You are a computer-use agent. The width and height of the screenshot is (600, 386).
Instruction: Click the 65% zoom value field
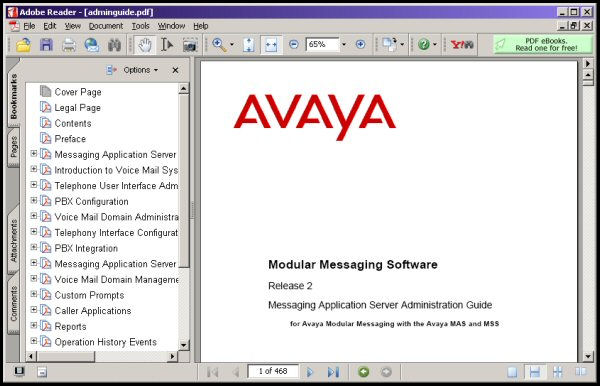coord(322,44)
